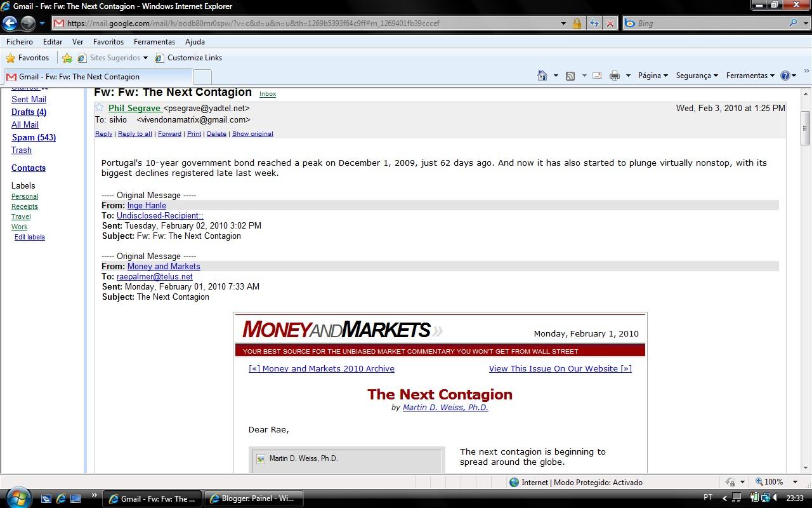Open the Receipts label

[25, 206]
